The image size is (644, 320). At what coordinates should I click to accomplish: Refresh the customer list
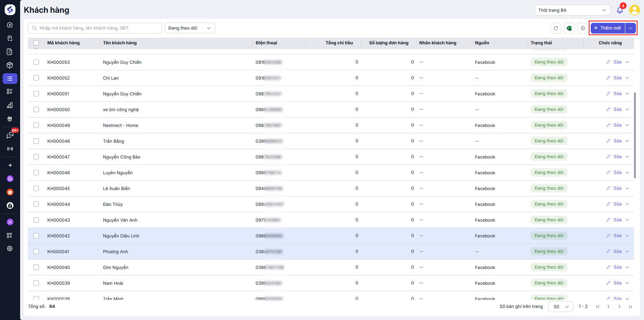click(556, 28)
